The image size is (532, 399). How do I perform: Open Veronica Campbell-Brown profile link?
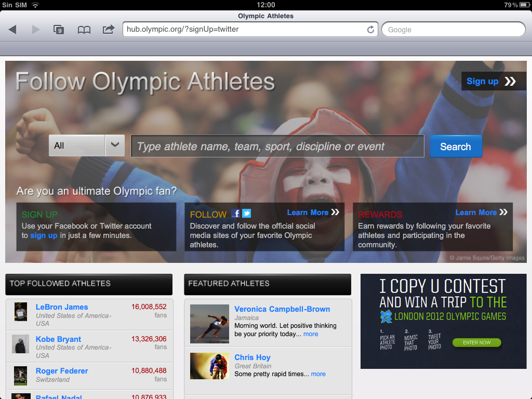coord(282,309)
